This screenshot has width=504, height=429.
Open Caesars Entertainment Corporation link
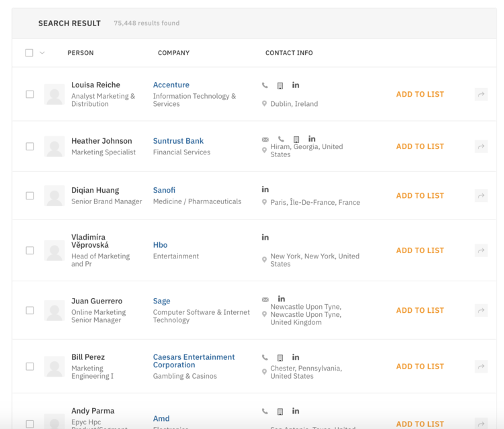[x=194, y=361]
